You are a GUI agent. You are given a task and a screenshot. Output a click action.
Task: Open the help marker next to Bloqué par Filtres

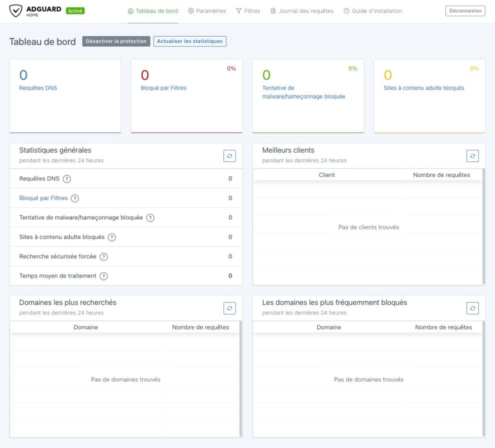[75, 198]
